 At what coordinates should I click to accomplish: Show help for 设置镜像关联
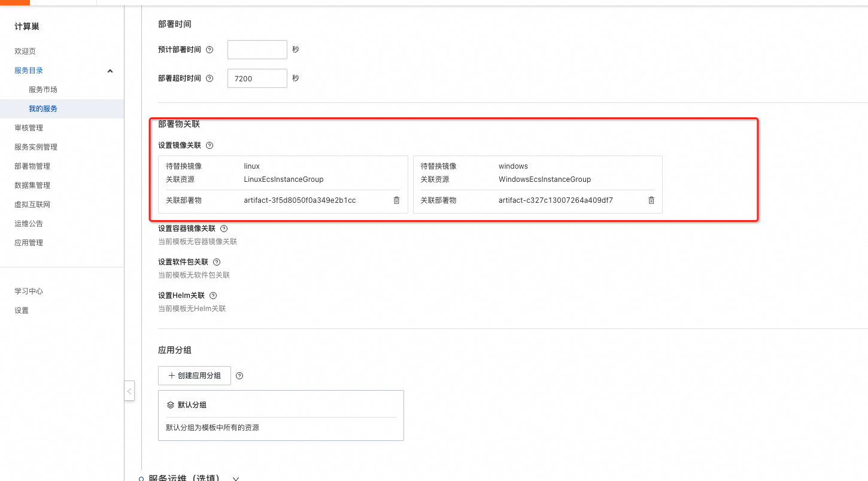[210, 145]
